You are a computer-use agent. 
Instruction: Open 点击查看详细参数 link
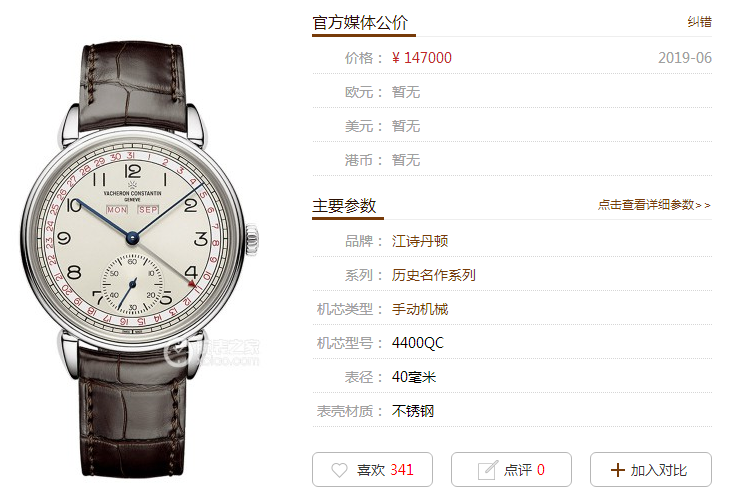coord(654,205)
